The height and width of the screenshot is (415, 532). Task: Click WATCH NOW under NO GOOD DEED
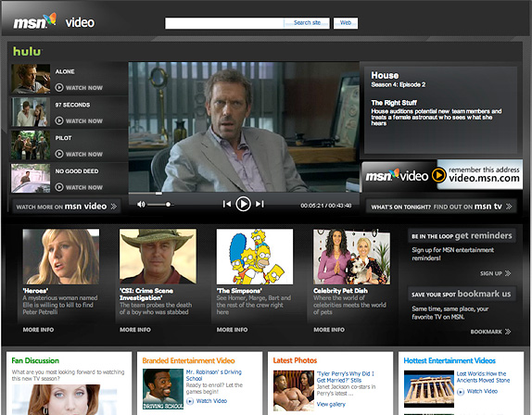pyautogui.click(x=84, y=187)
